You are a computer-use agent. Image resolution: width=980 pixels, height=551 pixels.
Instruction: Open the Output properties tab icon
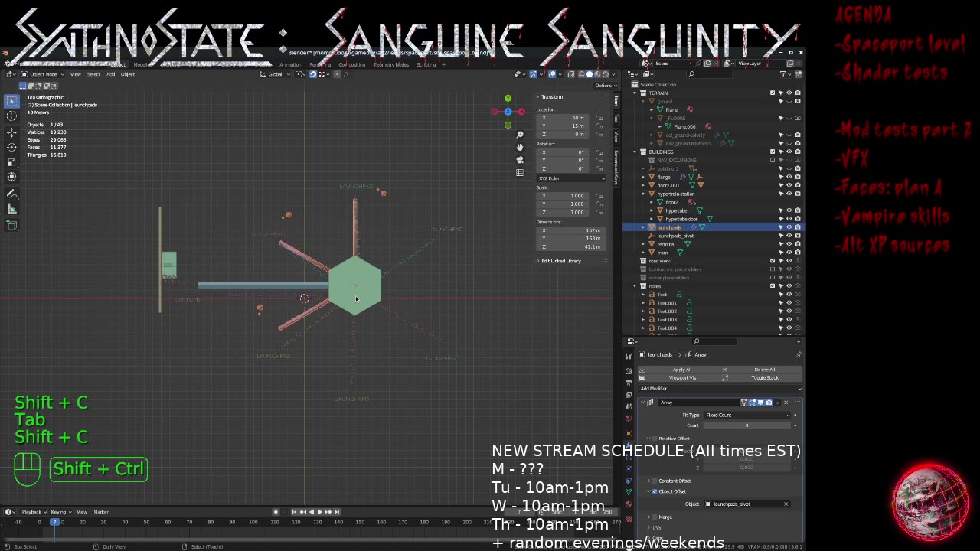coord(629,383)
